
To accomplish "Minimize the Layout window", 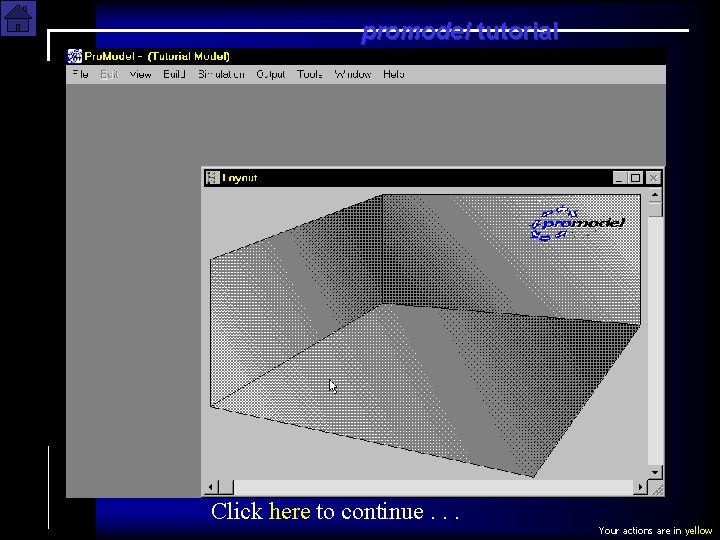I will [x=620, y=178].
